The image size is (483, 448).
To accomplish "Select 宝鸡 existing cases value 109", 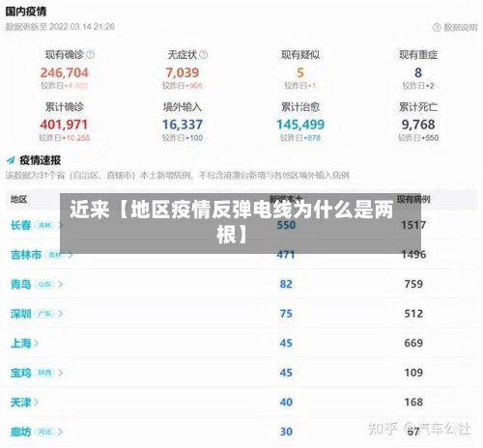I will (413, 373).
